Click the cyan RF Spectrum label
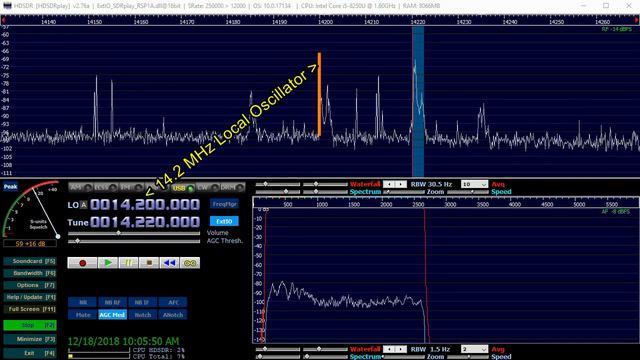640x360 pixels. 365,192
